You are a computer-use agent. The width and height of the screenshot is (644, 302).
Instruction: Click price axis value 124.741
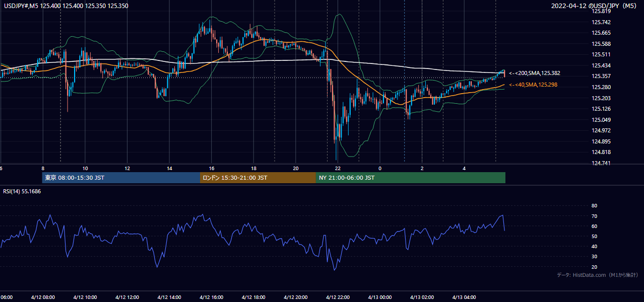tap(601, 163)
